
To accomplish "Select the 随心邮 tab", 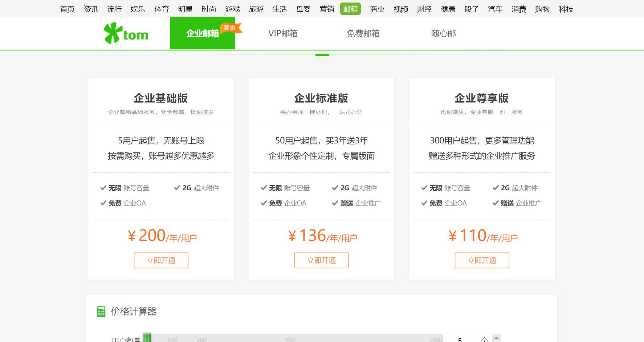I will (443, 33).
